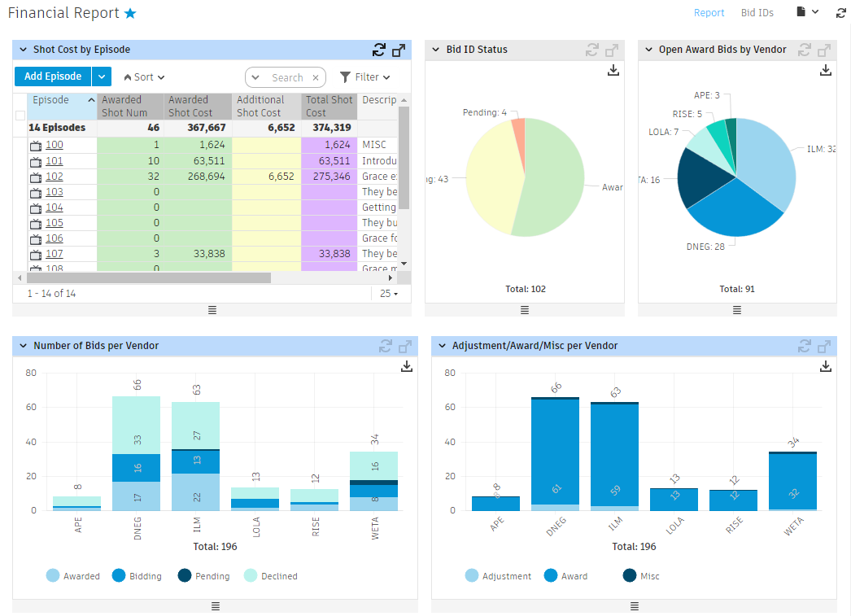
Task: Toggle the select-all checkbox in episode table header
Action: point(20,116)
